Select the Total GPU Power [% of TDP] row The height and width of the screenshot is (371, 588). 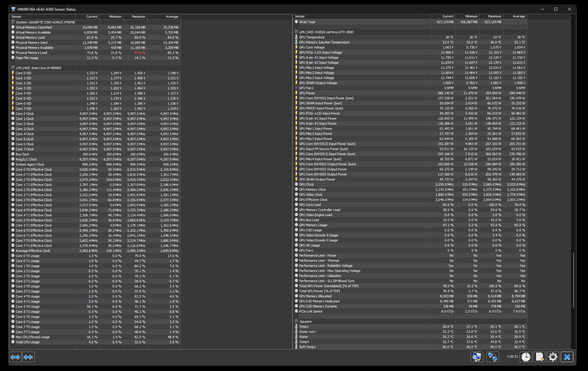point(410,291)
